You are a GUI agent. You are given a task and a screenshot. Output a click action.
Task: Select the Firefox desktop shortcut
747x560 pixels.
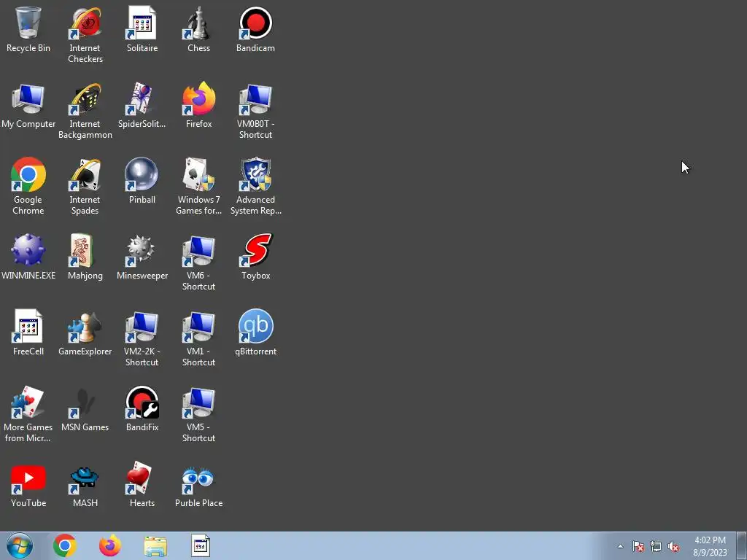[x=198, y=106]
